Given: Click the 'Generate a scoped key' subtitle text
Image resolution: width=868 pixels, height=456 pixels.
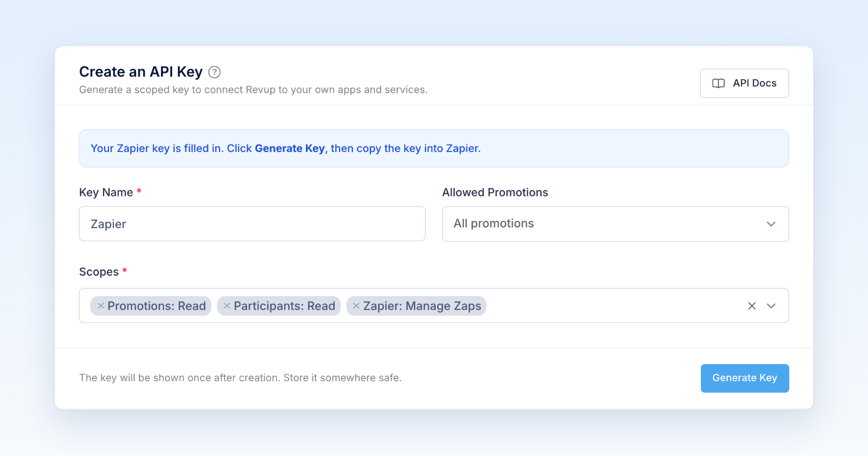Looking at the screenshot, I should point(253,90).
